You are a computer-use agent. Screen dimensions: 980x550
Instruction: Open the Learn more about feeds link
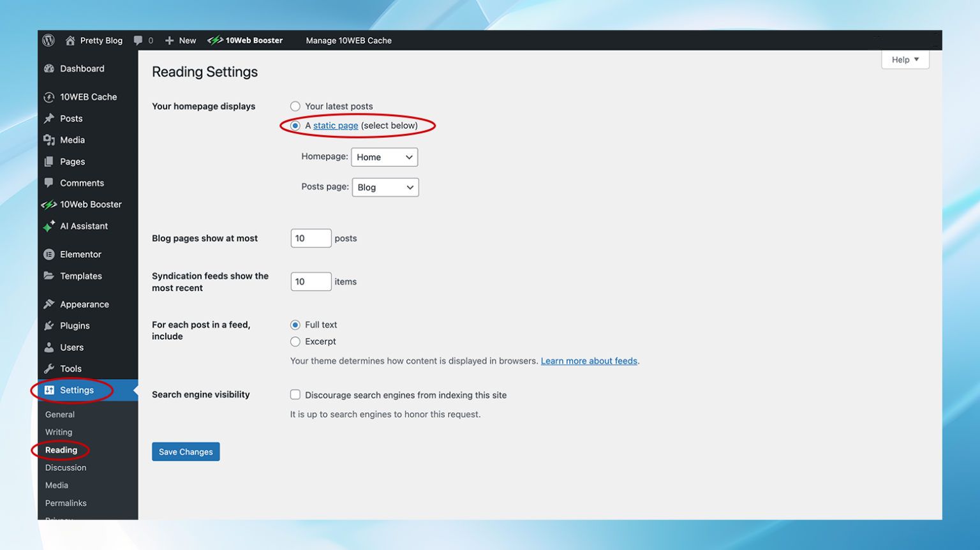coord(588,360)
